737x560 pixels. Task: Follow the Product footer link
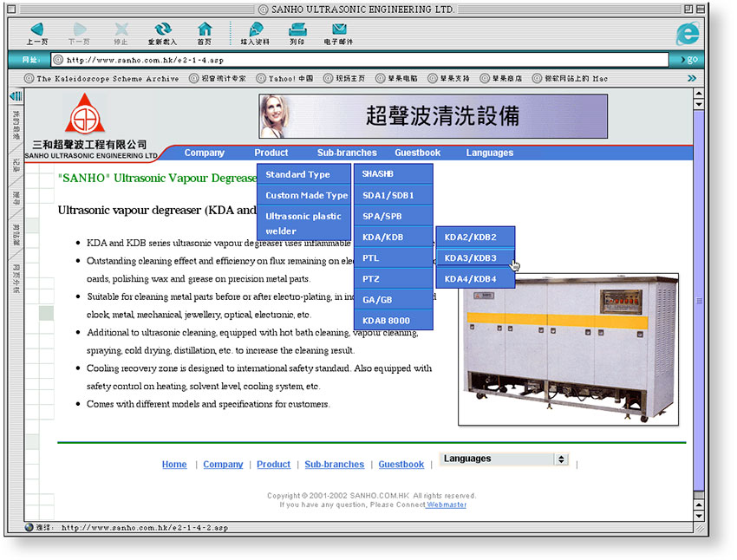pos(273,464)
